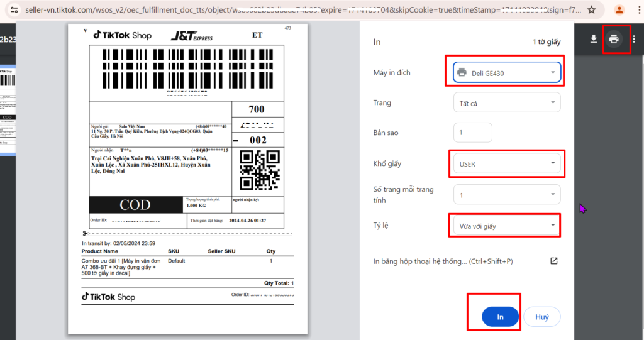This screenshot has width=644, height=340.
Task: Select In bằng hộp thoại hệ thống
Action: tap(443, 261)
